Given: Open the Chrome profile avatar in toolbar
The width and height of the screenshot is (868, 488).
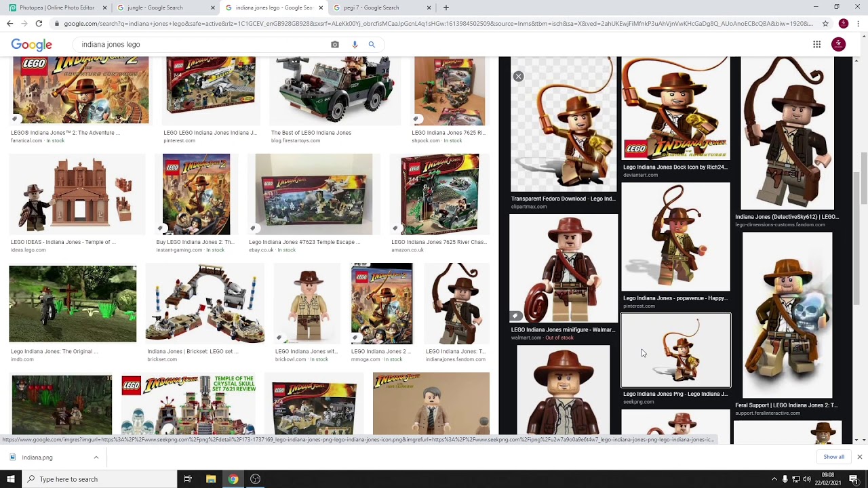Looking at the screenshot, I should tap(843, 24).
